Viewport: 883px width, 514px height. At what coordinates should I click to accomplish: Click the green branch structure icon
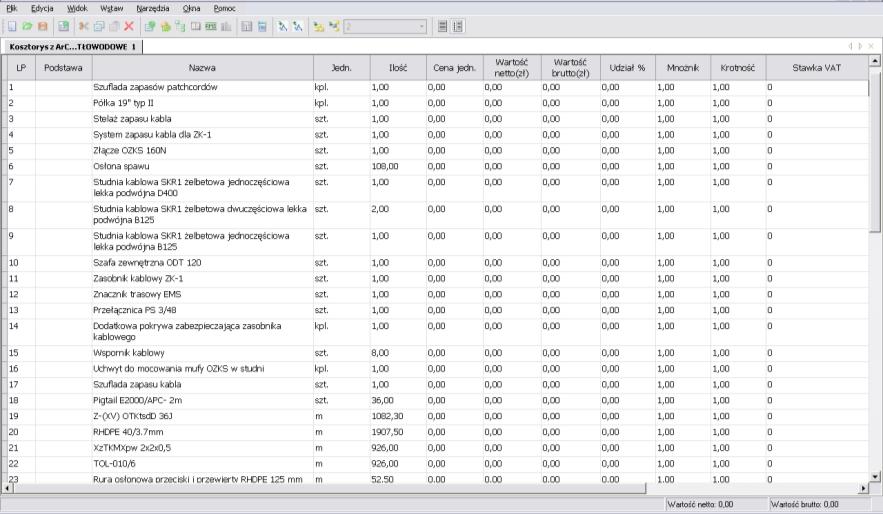point(334,26)
